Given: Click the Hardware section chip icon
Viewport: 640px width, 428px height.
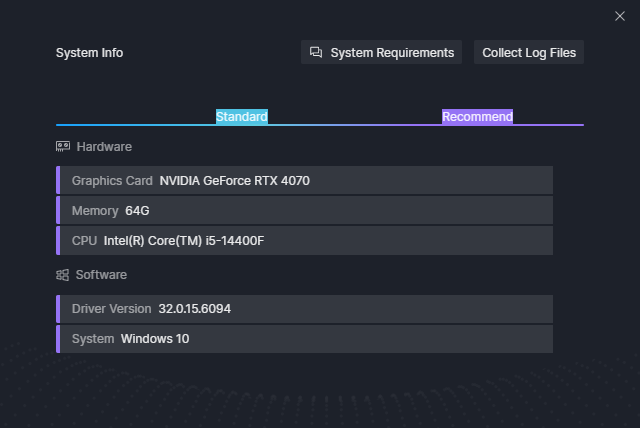Looking at the screenshot, I should point(63,147).
